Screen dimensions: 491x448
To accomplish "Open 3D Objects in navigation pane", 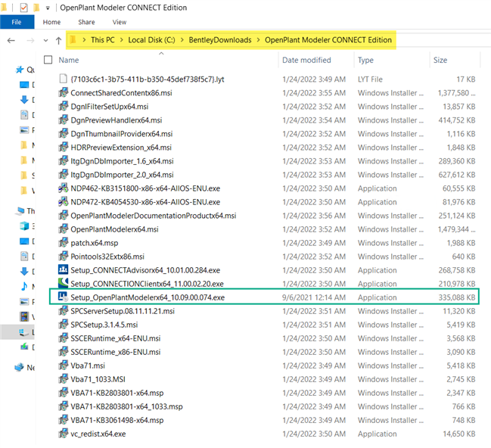I will coord(27,226).
